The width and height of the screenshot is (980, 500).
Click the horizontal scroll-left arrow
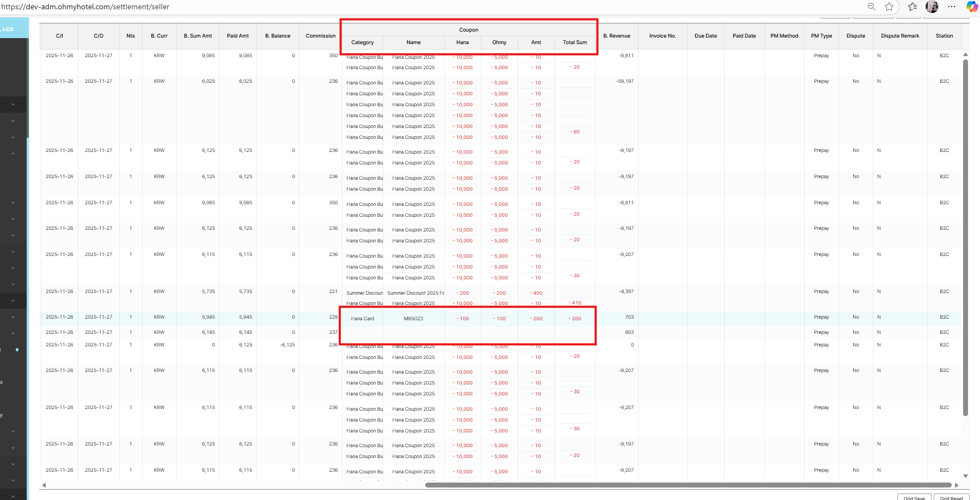44,485
